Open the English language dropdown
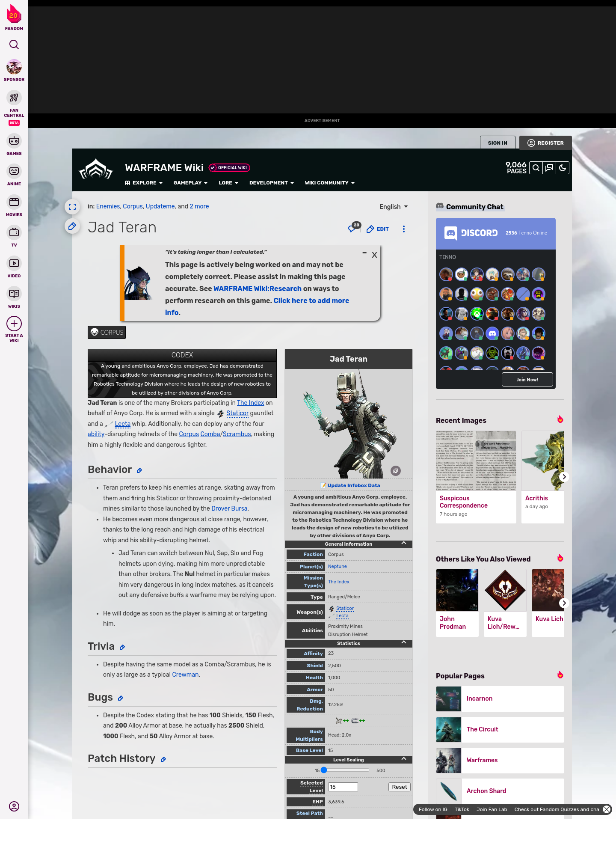The image size is (616, 856). (x=394, y=207)
